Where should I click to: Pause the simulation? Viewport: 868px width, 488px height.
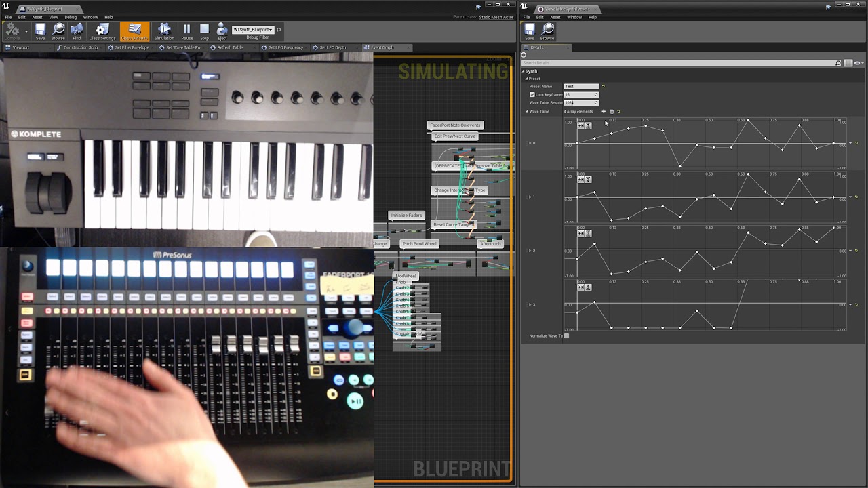(186, 32)
